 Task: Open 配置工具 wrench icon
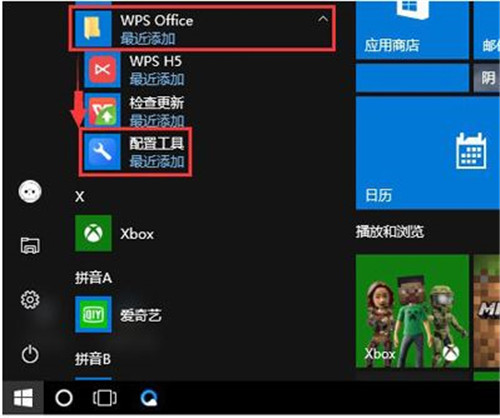(x=102, y=152)
